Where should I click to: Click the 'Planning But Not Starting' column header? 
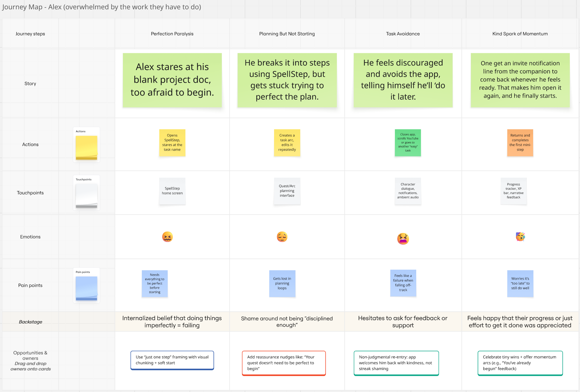[287, 34]
